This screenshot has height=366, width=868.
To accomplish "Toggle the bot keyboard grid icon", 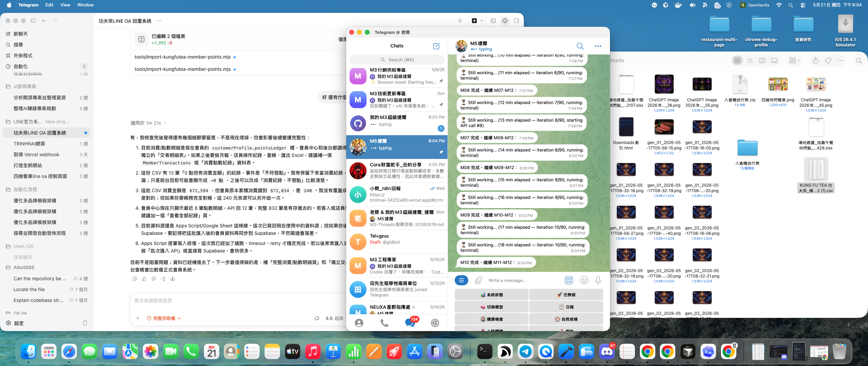I will click(x=569, y=280).
